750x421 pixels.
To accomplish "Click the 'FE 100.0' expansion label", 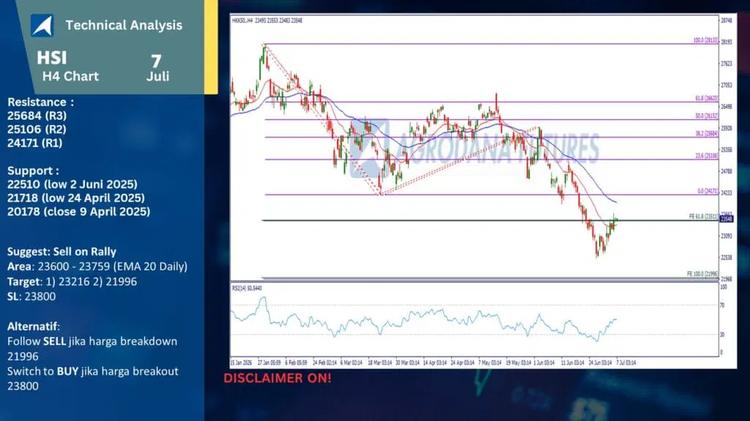I will click(703, 274).
